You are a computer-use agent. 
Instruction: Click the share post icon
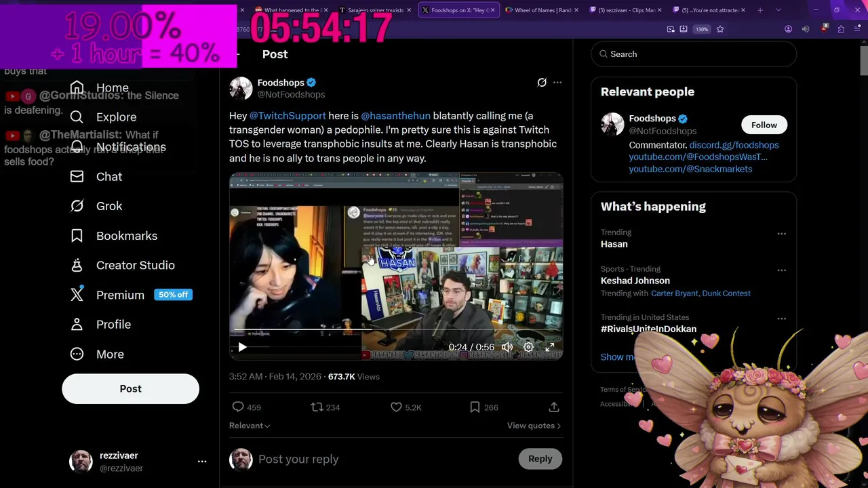pyautogui.click(x=554, y=407)
